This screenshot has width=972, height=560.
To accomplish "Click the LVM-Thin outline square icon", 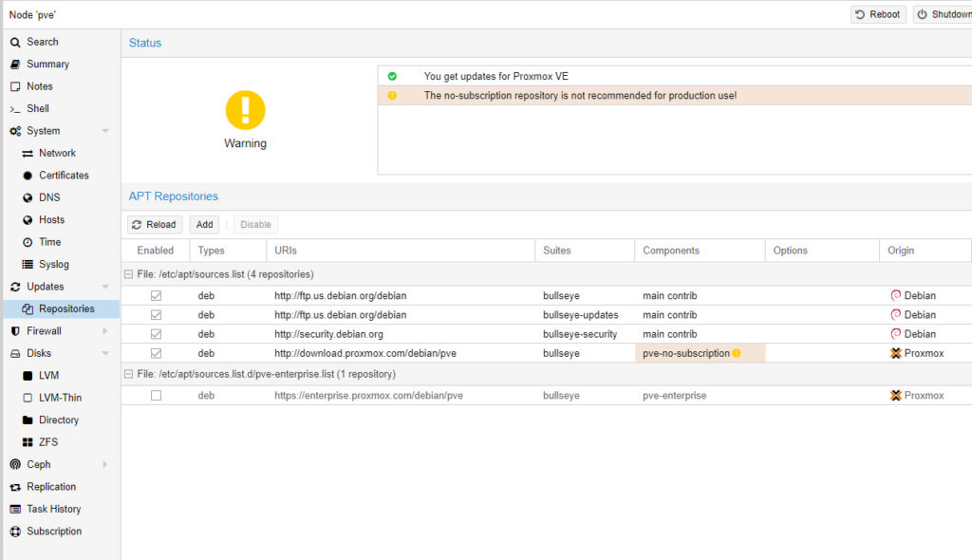I will [x=28, y=398].
